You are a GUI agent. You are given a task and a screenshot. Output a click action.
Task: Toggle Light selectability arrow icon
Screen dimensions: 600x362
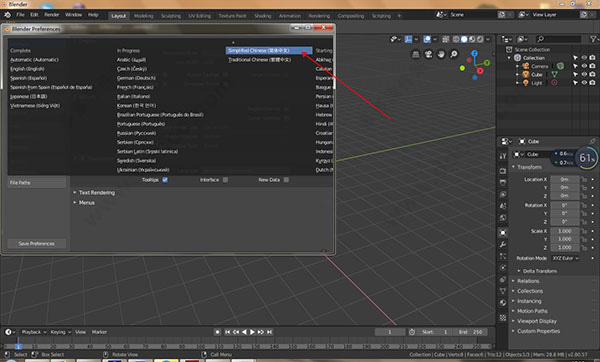point(575,83)
